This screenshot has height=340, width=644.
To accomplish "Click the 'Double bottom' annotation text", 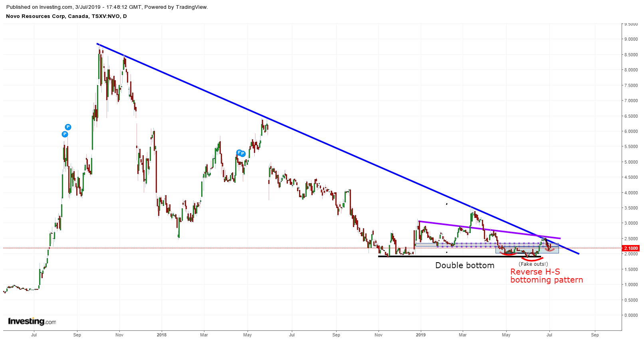I will click(465, 265).
